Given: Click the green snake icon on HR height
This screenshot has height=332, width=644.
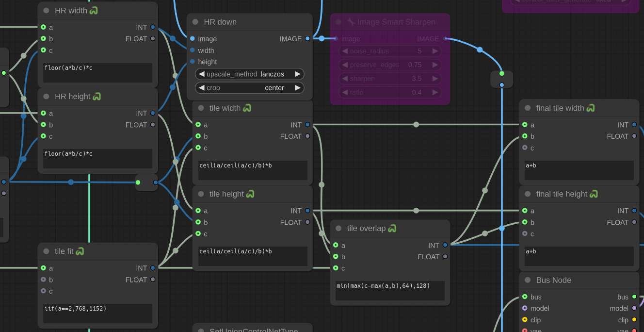Looking at the screenshot, I should [97, 96].
